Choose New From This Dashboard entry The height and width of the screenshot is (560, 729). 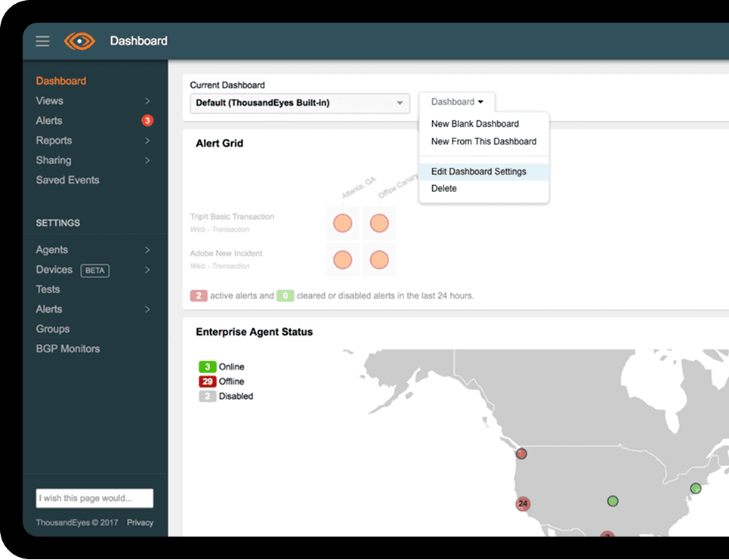point(483,141)
